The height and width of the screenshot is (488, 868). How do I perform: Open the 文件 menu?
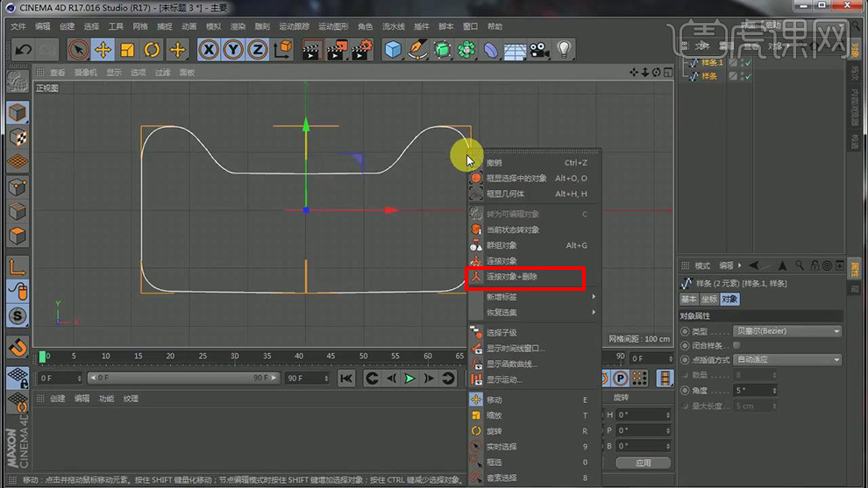(18, 26)
